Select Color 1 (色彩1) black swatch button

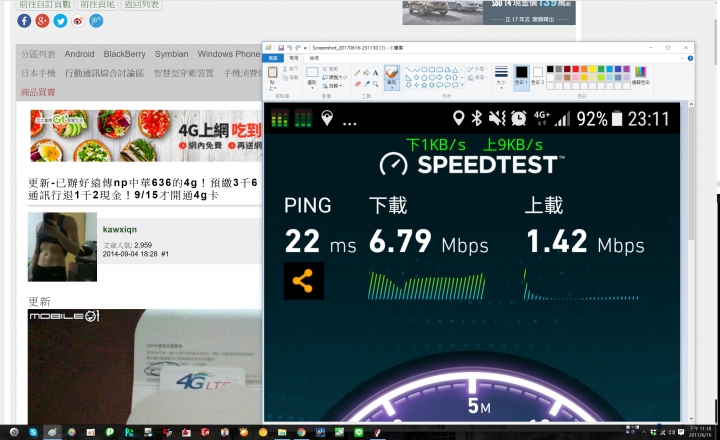point(521,77)
